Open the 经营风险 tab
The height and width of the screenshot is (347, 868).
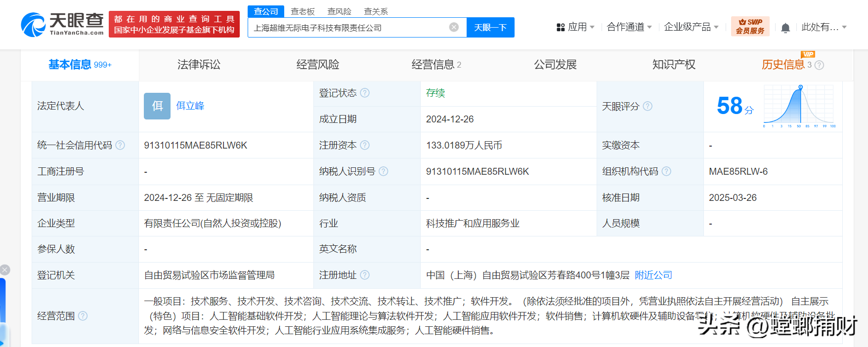317,65
